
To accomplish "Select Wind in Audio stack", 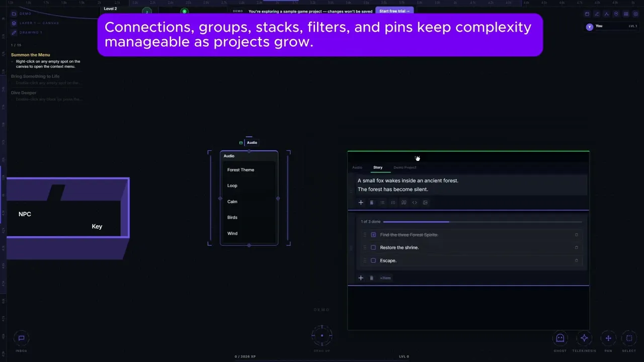I will pos(232,233).
